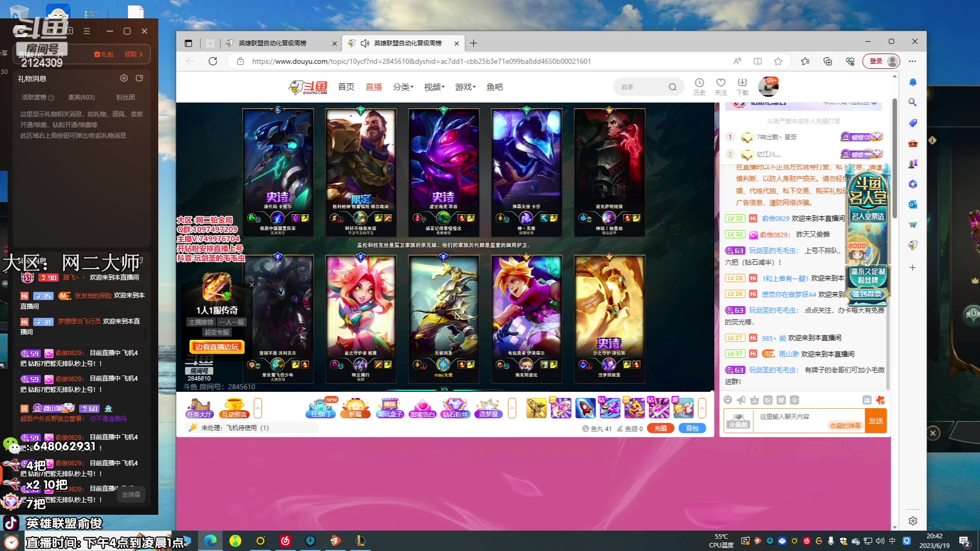Open 互动预言 trophy icon
This screenshot has width=980, height=551.
234,408
